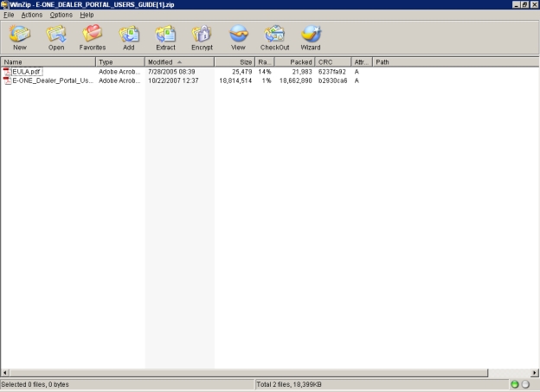Sort by the Ratio column header
Image resolution: width=540 pixels, height=392 pixels.
pyautogui.click(x=265, y=62)
